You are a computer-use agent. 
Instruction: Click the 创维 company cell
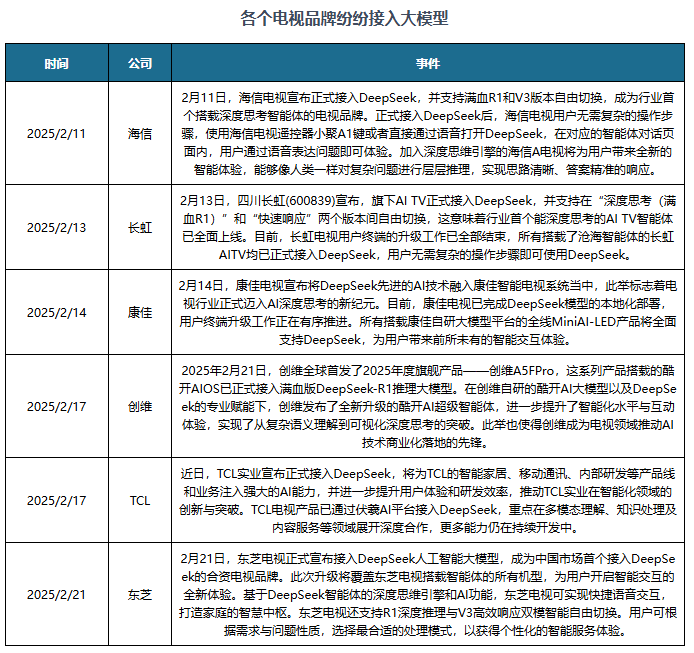click(x=141, y=405)
